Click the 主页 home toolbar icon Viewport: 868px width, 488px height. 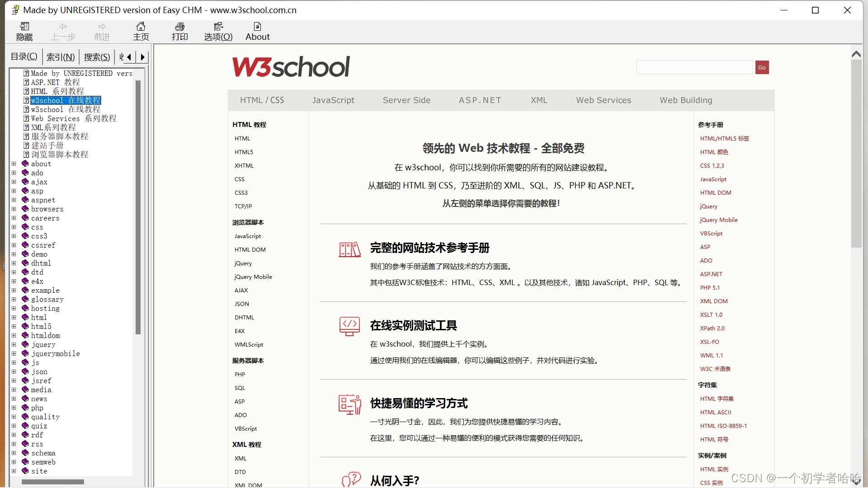[141, 32]
